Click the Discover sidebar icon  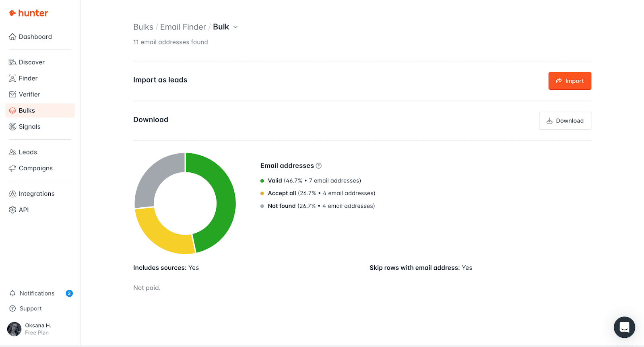click(12, 62)
